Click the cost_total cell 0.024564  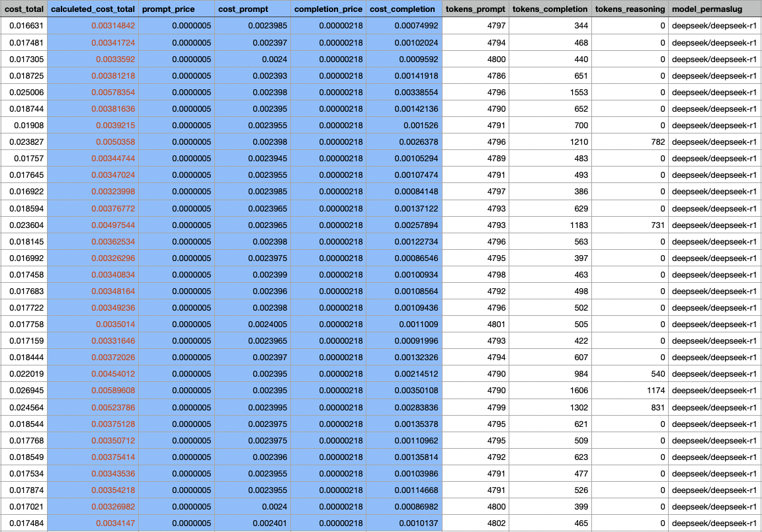point(24,407)
